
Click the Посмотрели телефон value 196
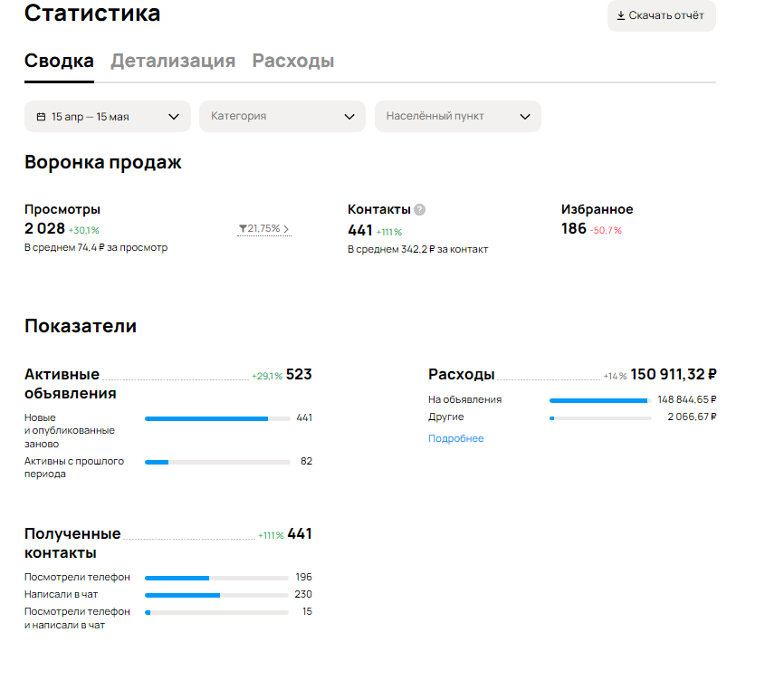pyautogui.click(x=303, y=577)
